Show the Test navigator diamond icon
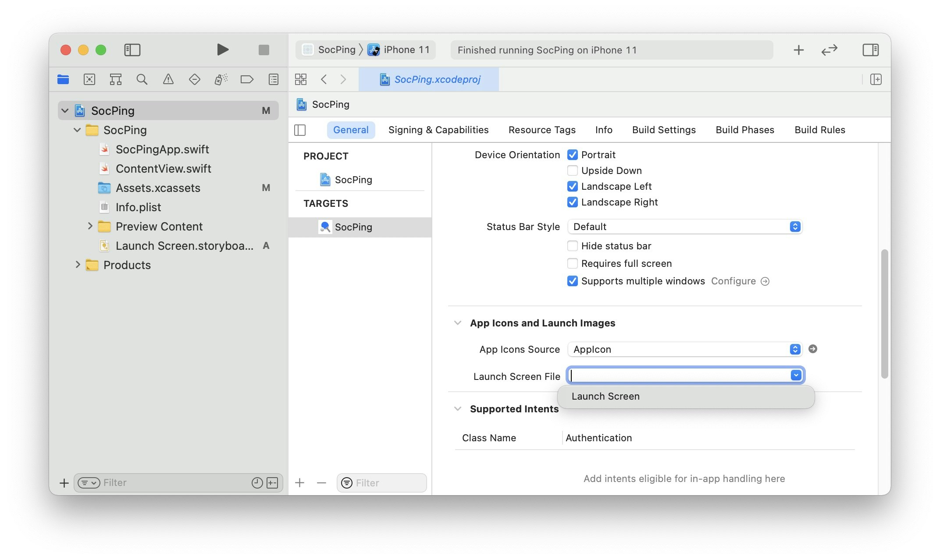This screenshot has width=940, height=560. [195, 79]
